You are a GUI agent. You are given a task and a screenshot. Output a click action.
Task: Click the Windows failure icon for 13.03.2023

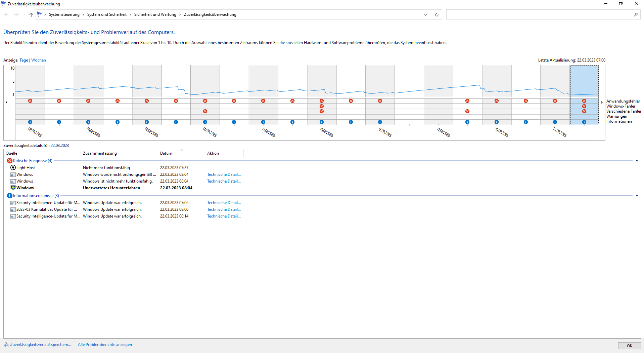coord(322,106)
